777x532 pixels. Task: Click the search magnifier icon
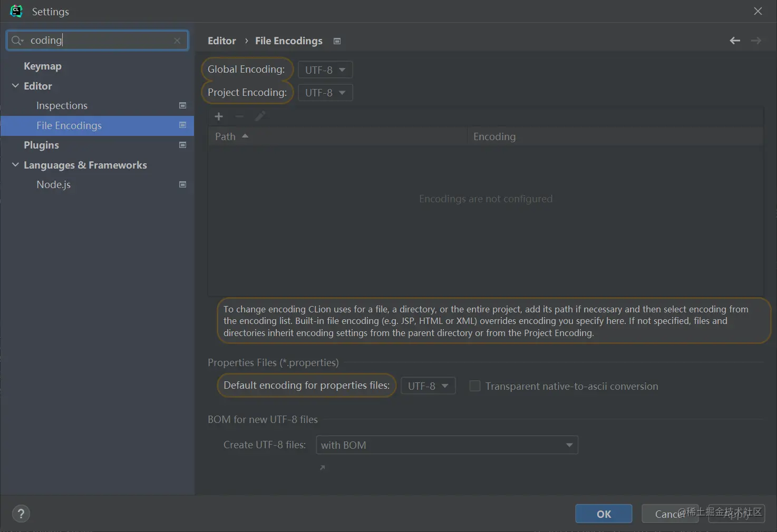tap(17, 41)
